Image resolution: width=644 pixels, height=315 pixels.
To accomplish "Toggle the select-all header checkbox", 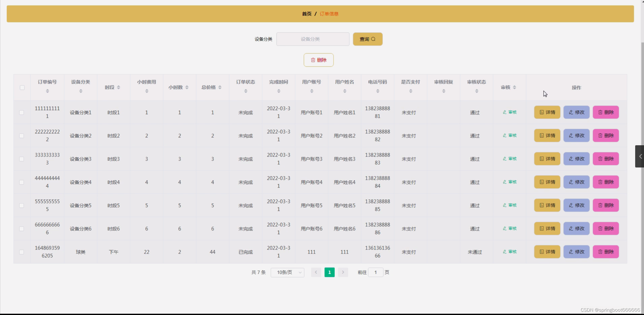I will (22, 87).
